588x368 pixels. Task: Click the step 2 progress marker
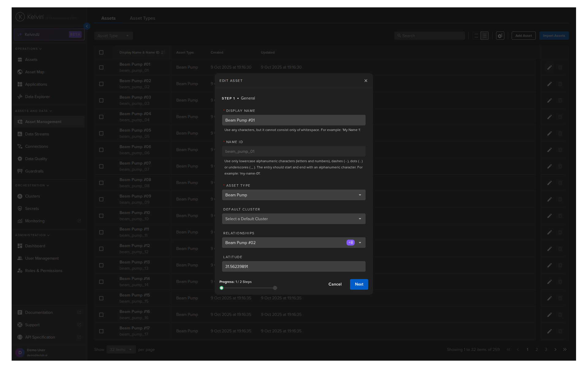coord(275,288)
